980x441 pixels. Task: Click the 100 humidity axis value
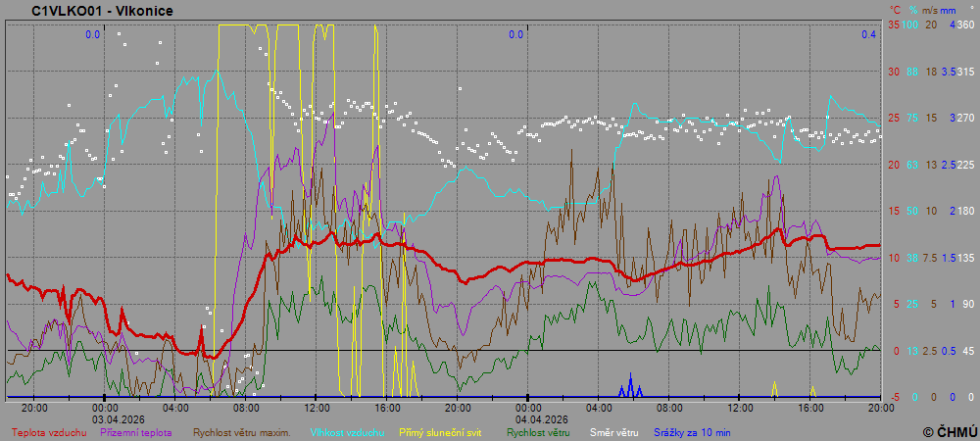(911, 24)
